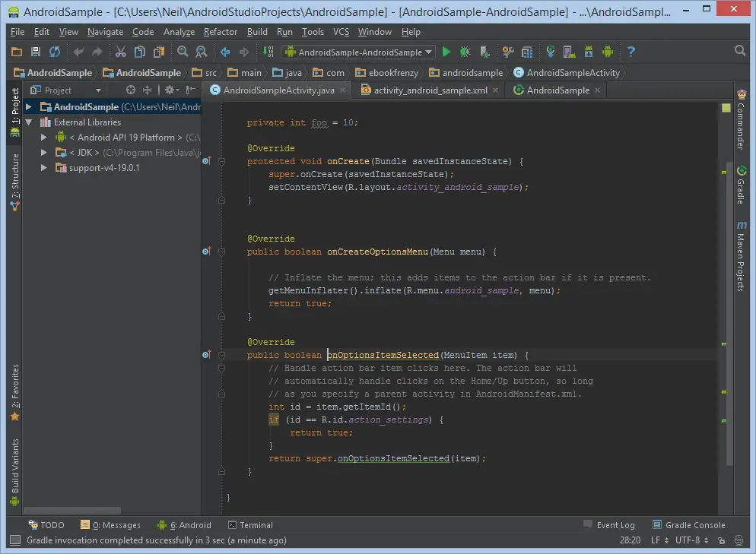Click the Make Project build icon
This screenshot has width=756, height=554.
pyautogui.click(x=268, y=52)
